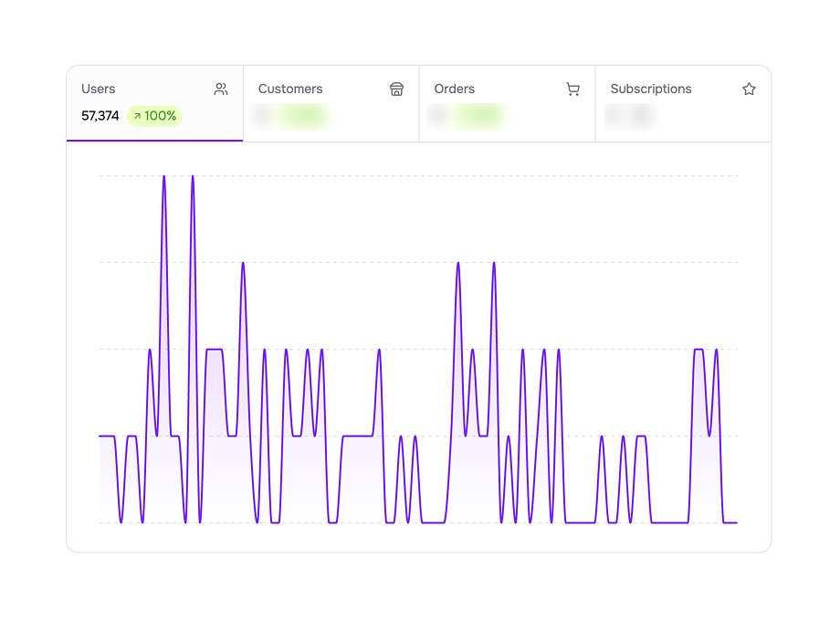This screenshot has width=840, height=632.
Task: Select the Users tab
Action: click(155, 103)
